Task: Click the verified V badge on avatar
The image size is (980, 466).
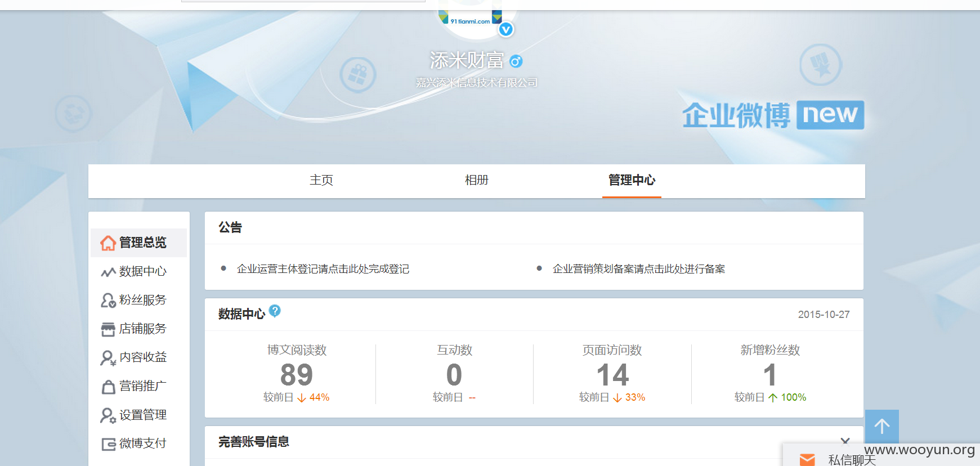Action: (x=506, y=29)
